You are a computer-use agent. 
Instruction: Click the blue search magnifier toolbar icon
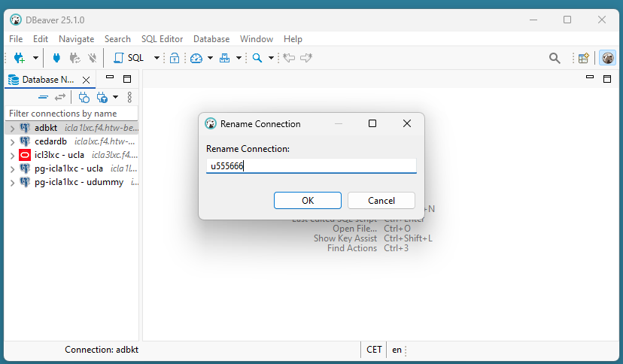[257, 58]
